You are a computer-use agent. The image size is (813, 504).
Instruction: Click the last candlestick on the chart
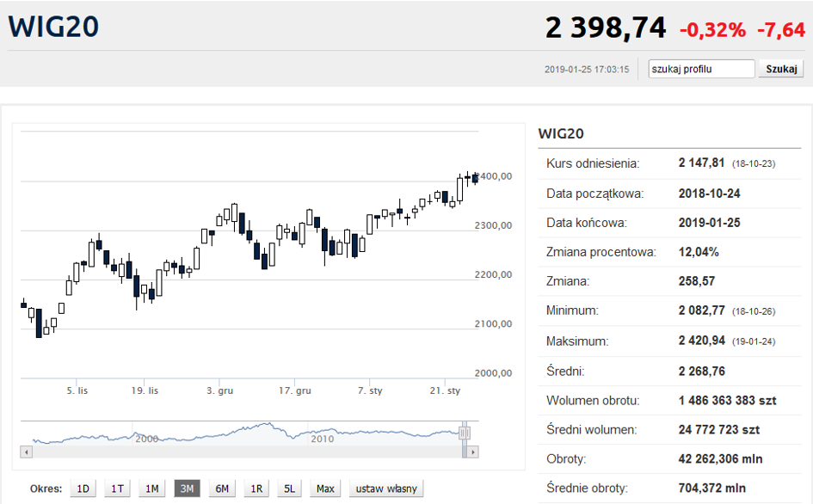click(475, 178)
